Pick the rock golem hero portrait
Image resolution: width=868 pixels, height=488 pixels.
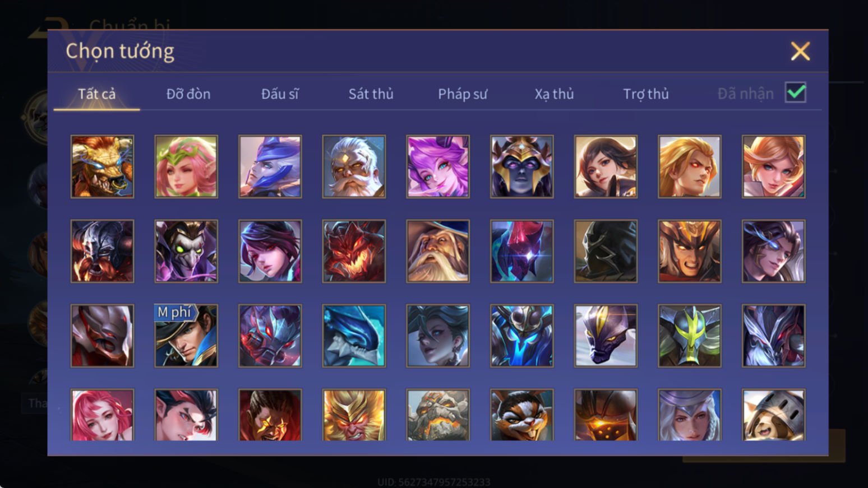pyautogui.click(x=438, y=415)
